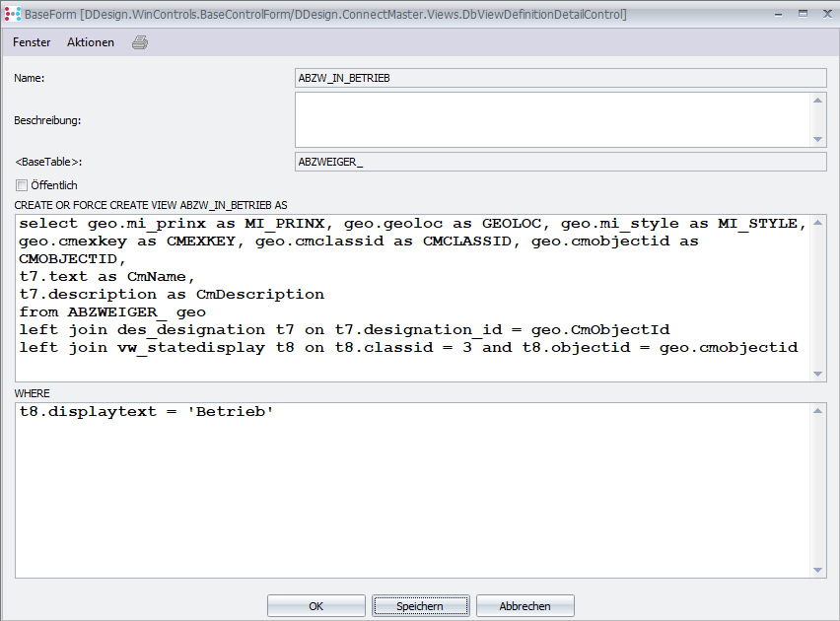Minimize the BaseForm window

pyautogui.click(x=779, y=14)
